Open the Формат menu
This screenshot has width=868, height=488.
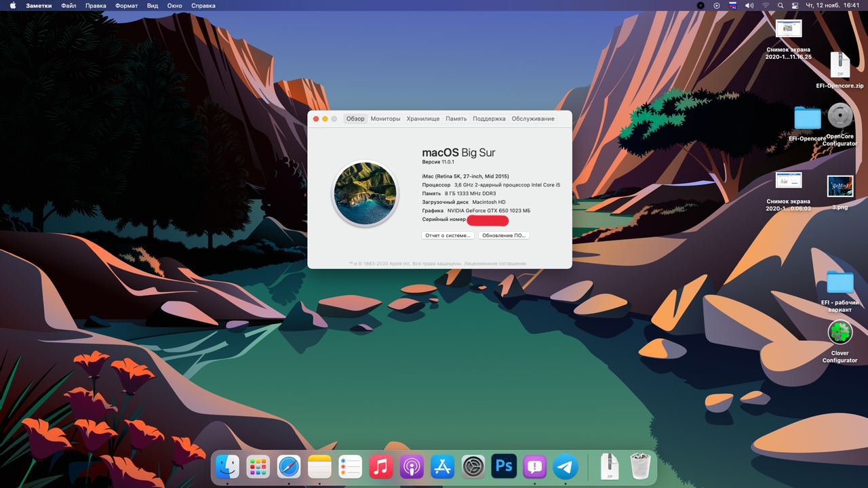tap(126, 5)
